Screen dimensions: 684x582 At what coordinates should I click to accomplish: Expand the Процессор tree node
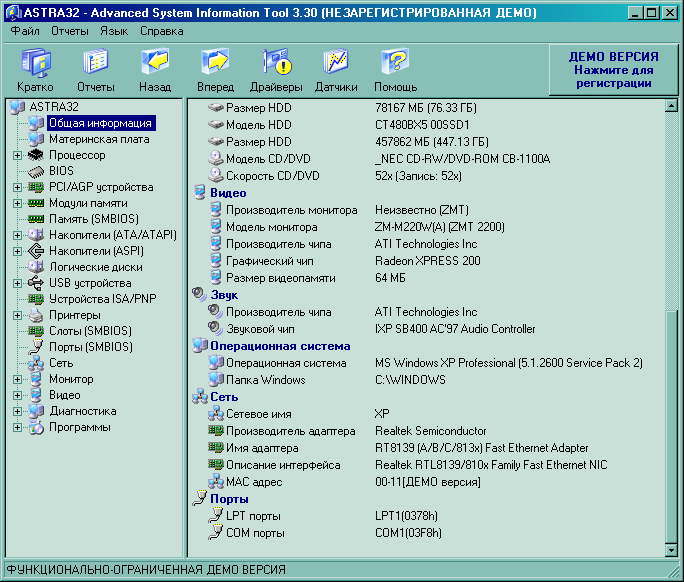[x=17, y=155]
